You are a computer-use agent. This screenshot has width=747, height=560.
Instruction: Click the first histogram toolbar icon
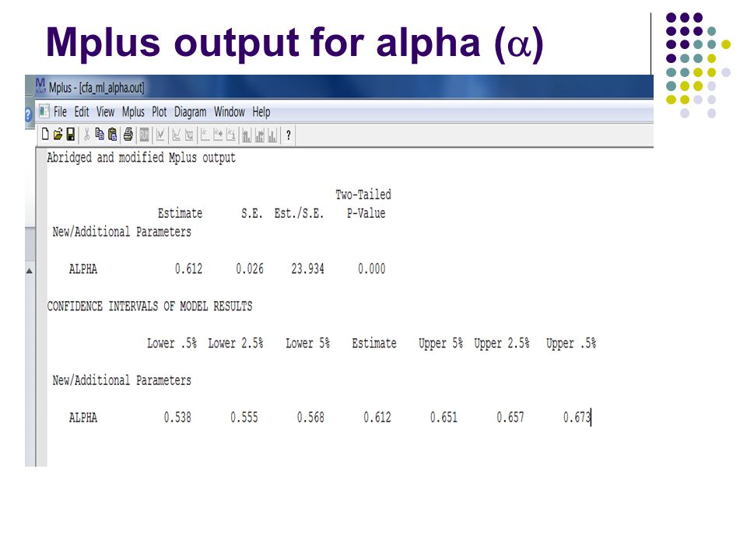click(247, 135)
